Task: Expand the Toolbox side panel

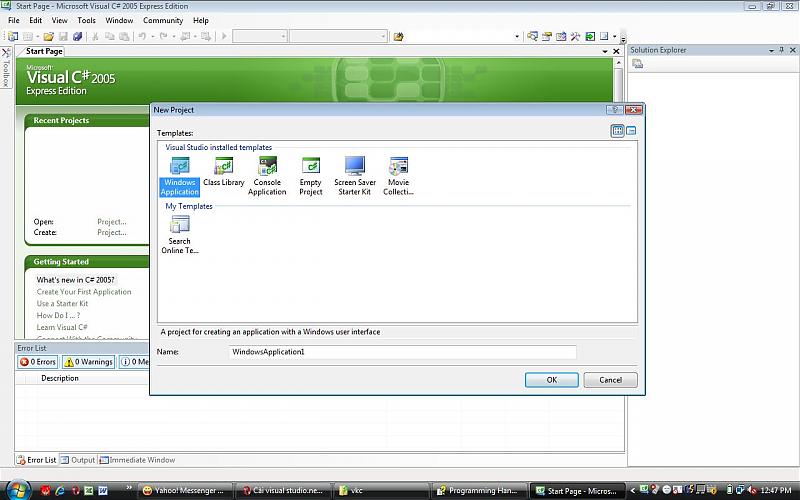Action: pyautogui.click(x=5, y=70)
